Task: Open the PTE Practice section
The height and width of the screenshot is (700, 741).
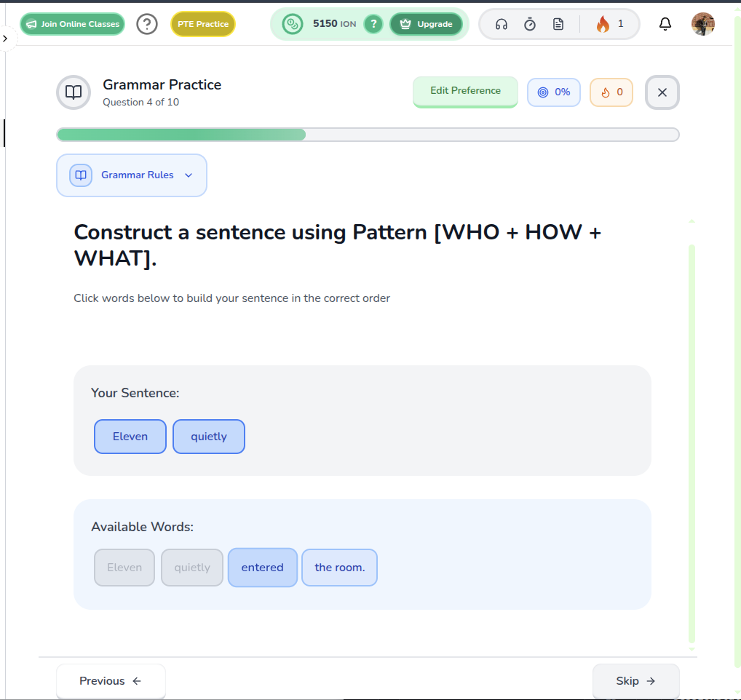Action: pyautogui.click(x=202, y=24)
